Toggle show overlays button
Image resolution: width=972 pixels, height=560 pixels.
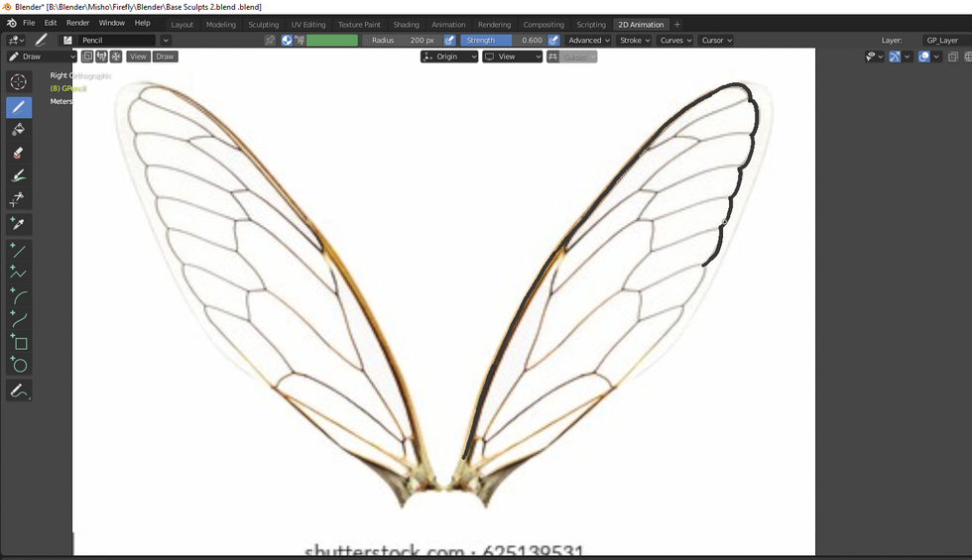[x=923, y=56]
